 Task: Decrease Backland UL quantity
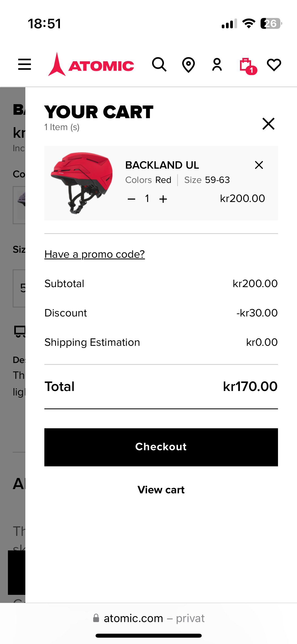(131, 199)
